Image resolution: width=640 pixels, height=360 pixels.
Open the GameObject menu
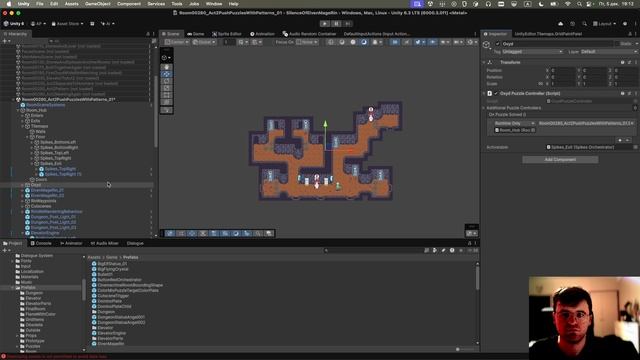pyautogui.click(x=98, y=4)
